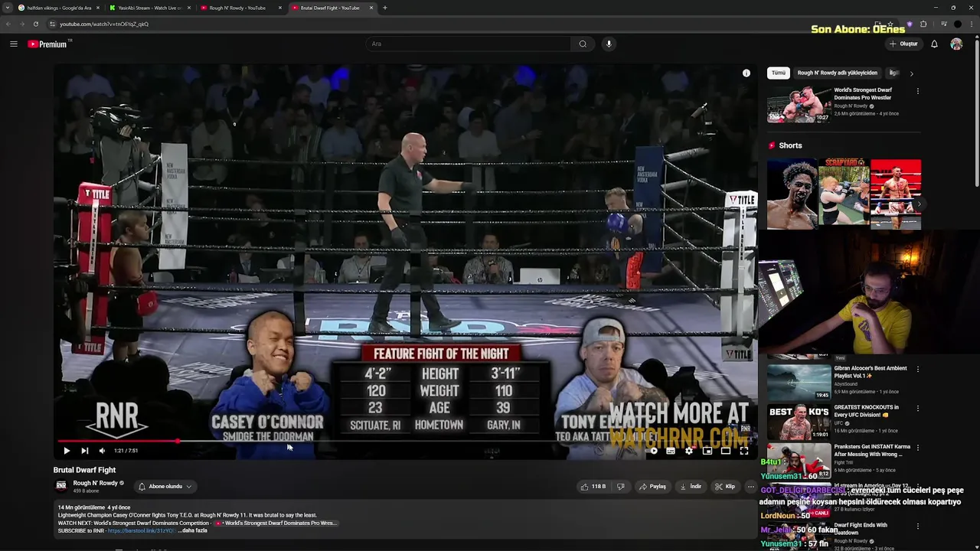The image size is (980, 551).
Task: Show next Shorts with the arrow
Action: 920,204
